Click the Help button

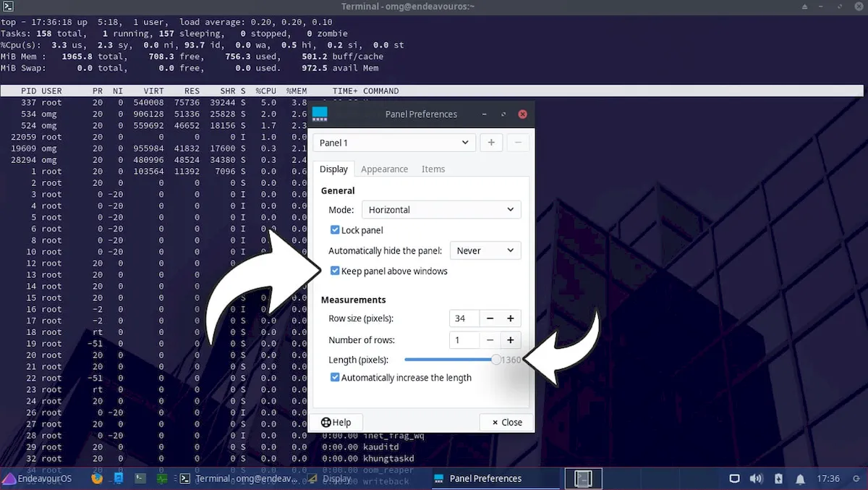(x=336, y=422)
